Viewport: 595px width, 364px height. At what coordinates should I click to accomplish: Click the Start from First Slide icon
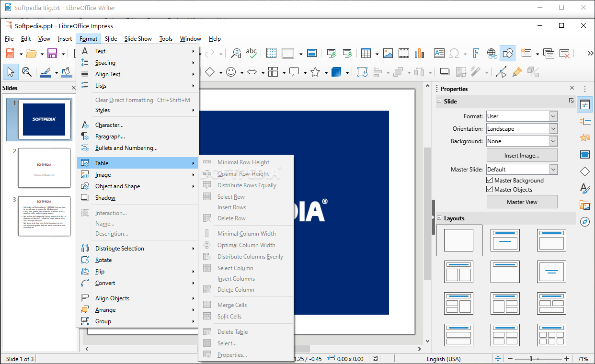(331, 53)
